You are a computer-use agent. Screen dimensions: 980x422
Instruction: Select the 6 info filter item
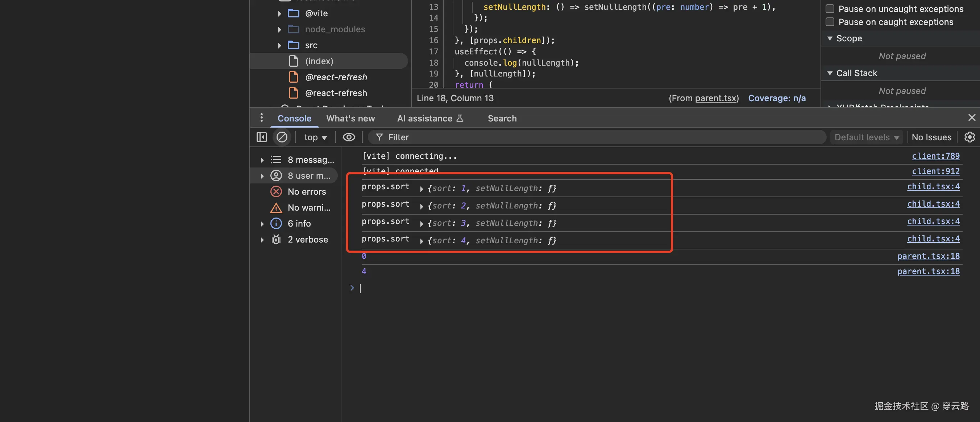pyautogui.click(x=299, y=224)
